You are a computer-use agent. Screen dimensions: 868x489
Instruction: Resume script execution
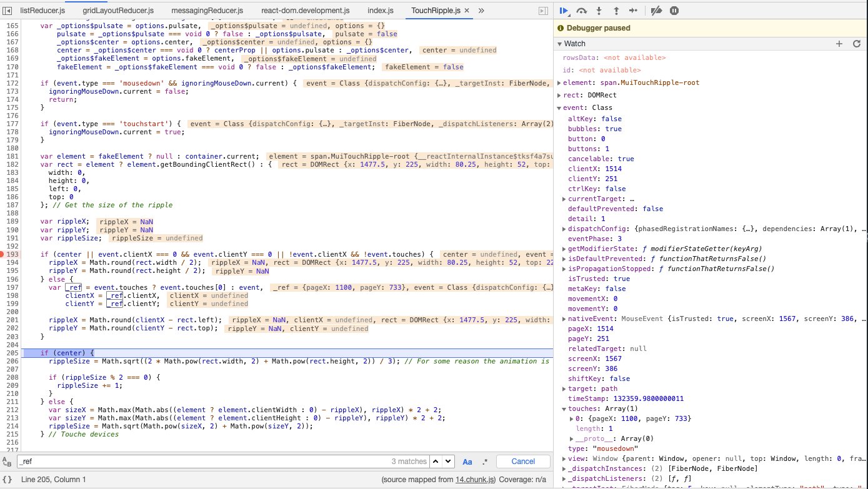pyautogui.click(x=564, y=11)
